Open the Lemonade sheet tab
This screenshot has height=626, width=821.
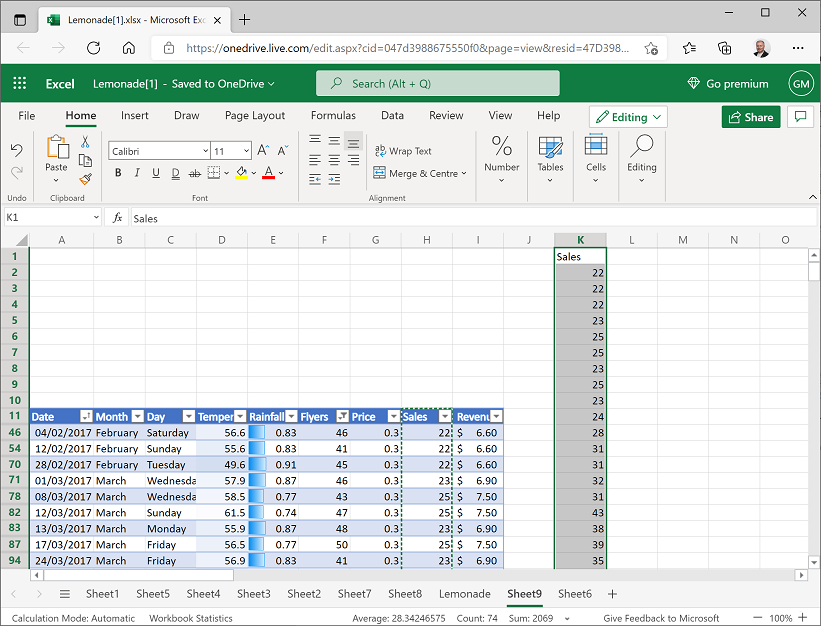tap(464, 593)
